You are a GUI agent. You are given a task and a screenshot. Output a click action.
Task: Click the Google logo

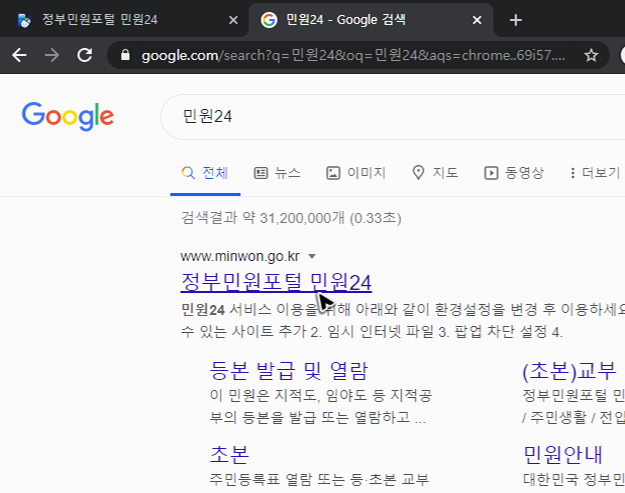coord(68,116)
